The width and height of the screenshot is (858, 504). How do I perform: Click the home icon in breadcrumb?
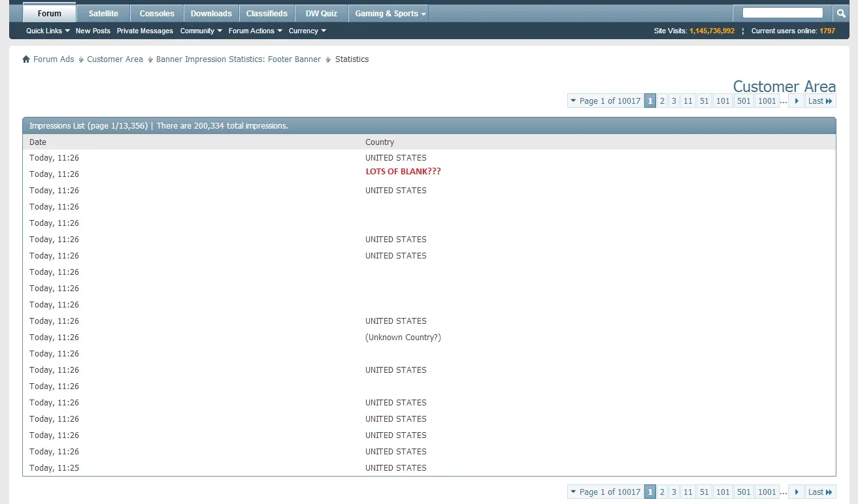pyautogui.click(x=26, y=59)
